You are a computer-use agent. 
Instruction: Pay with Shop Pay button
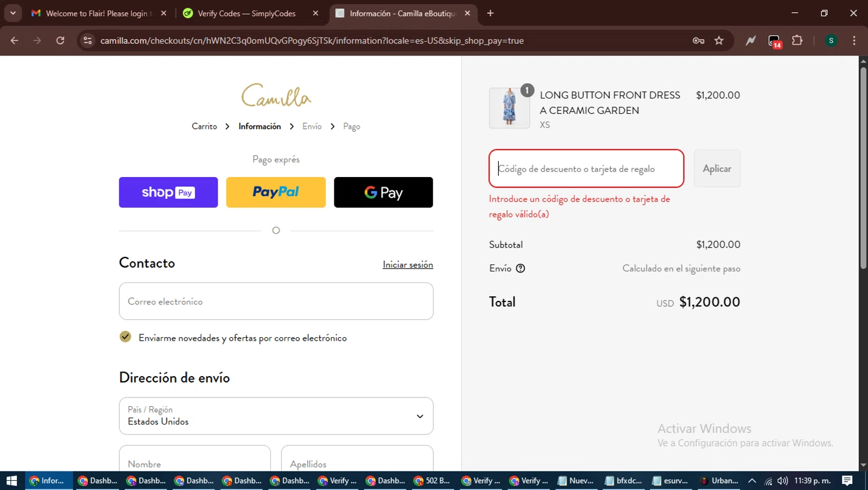tap(168, 192)
